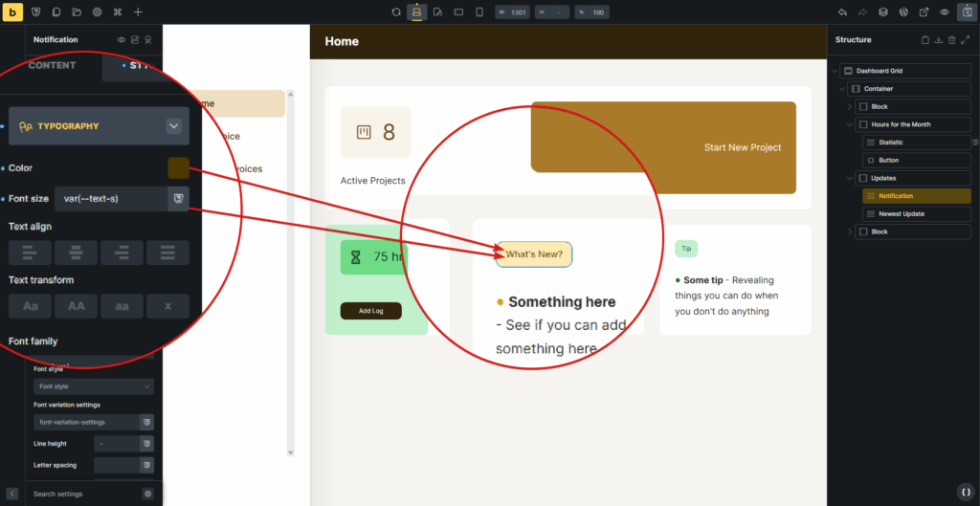The height and width of the screenshot is (506, 980).
Task: Click the variable icon for Letter spacing
Action: coord(146,466)
